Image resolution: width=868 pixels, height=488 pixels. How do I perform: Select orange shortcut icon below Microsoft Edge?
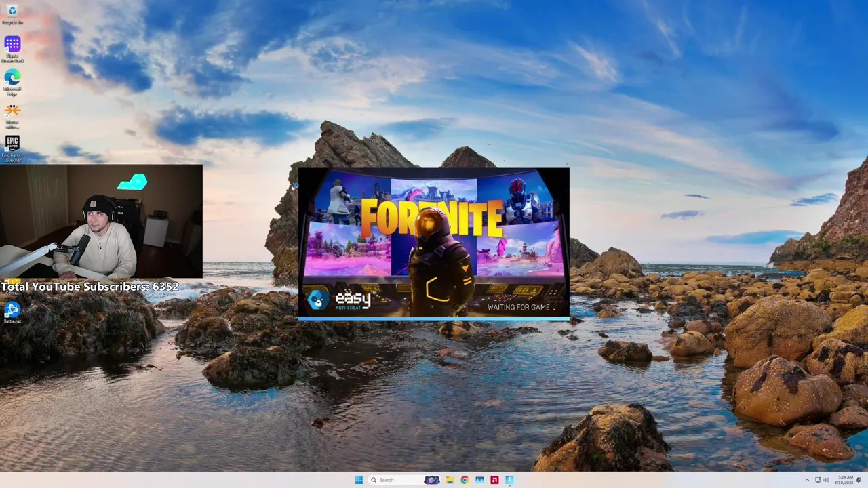tap(12, 115)
